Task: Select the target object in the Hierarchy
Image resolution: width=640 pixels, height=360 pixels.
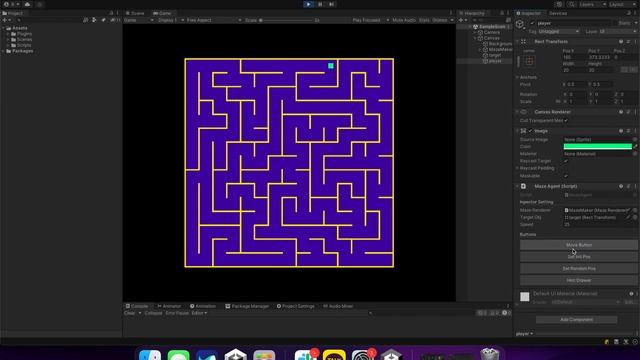Action: point(492,55)
